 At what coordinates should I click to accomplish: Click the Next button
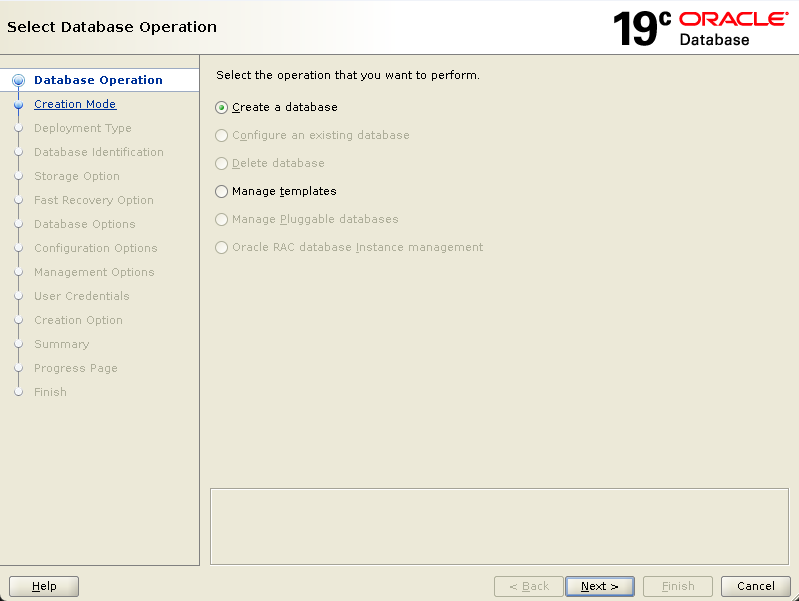[x=600, y=586]
